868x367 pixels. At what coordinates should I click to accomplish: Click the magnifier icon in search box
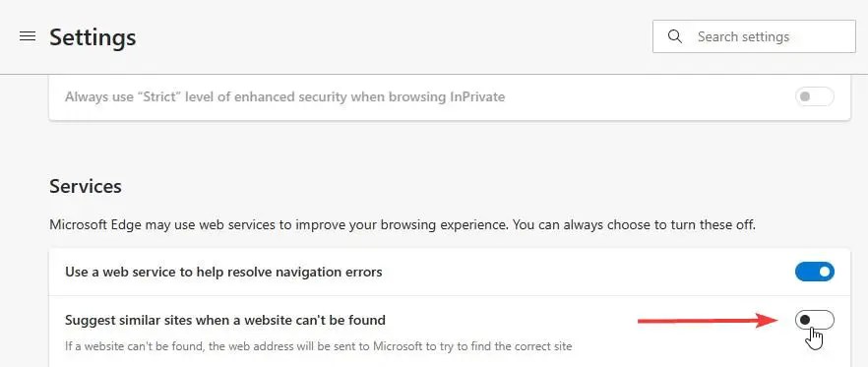pos(674,36)
